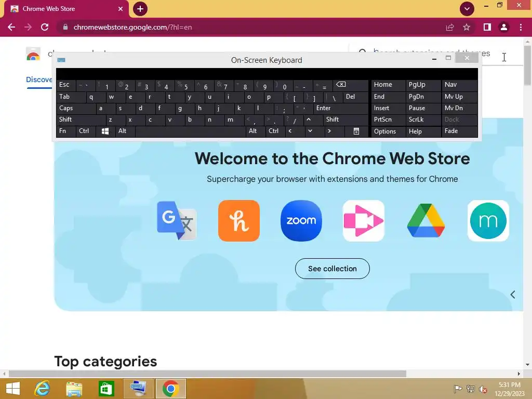
Task: Toggle the right Shift key
Action: click(x=345, y=120)
